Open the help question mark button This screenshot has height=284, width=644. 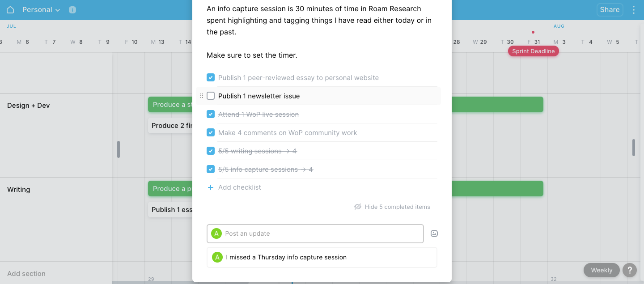point(630,270)
